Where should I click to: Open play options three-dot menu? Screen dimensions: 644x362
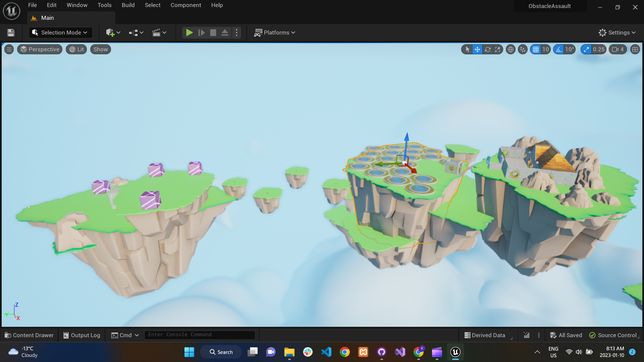(x=237, y=33)
